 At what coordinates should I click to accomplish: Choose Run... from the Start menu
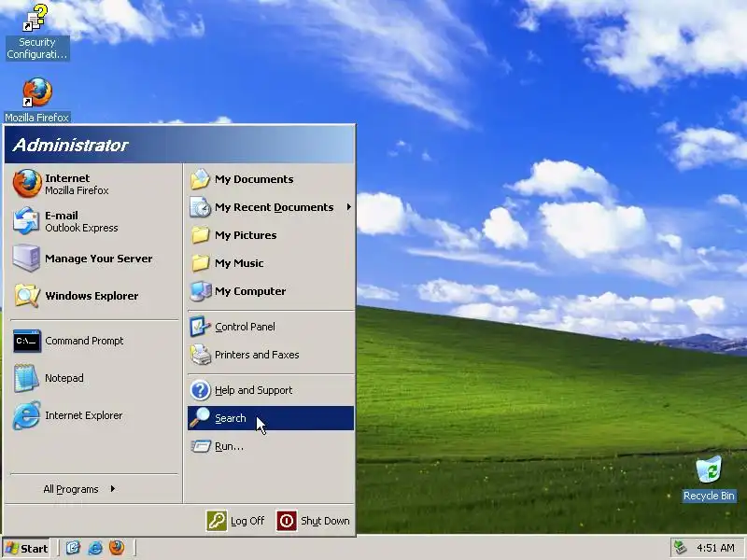[271, 446]
